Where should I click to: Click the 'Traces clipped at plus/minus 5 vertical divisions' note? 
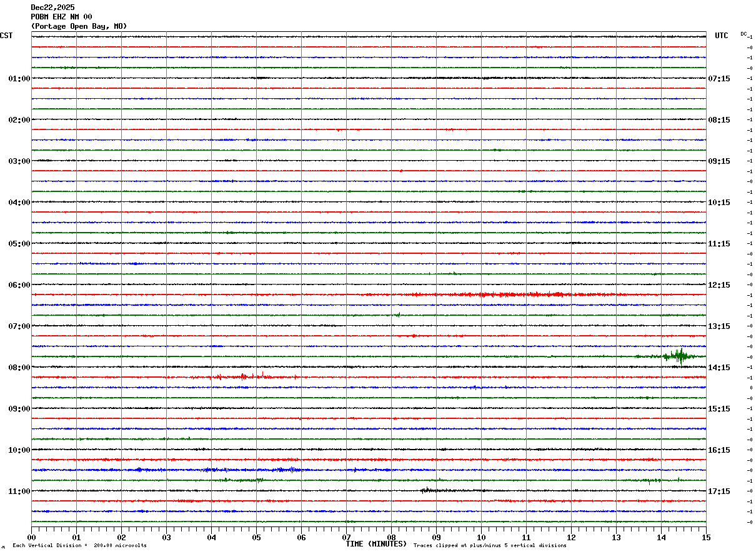(x=490, y=546)
